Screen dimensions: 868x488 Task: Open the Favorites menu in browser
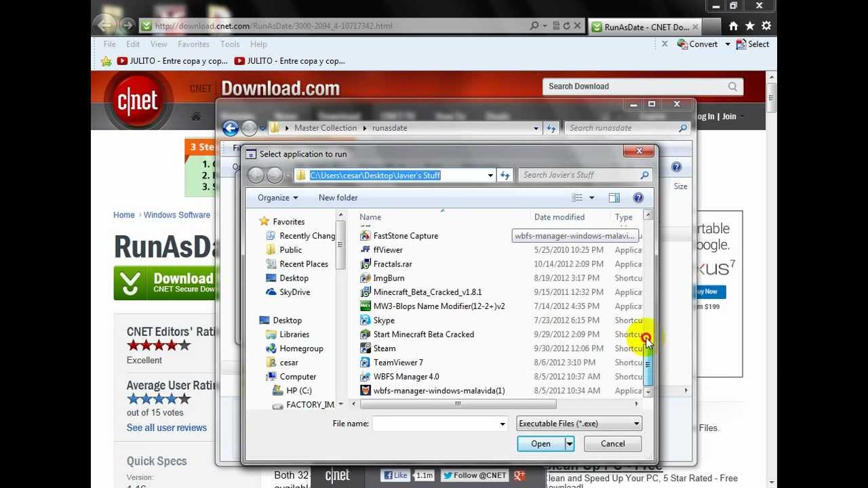click(x=193, y=44)
